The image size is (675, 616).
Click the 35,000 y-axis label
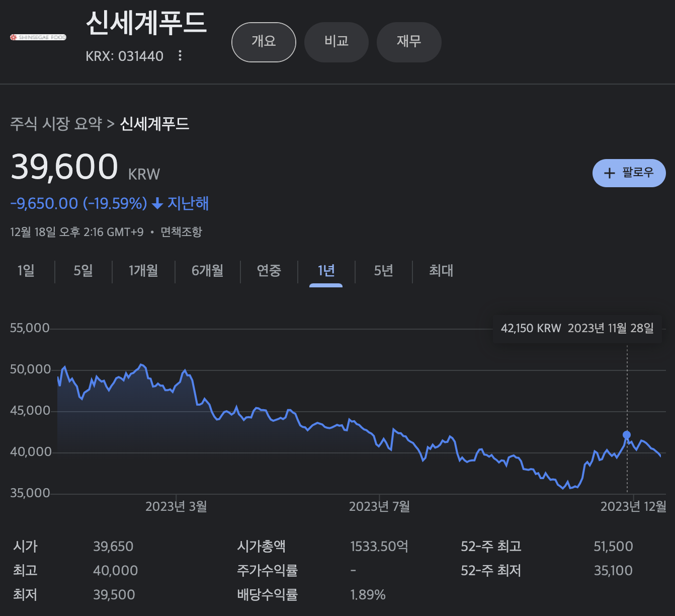(30, 493)
